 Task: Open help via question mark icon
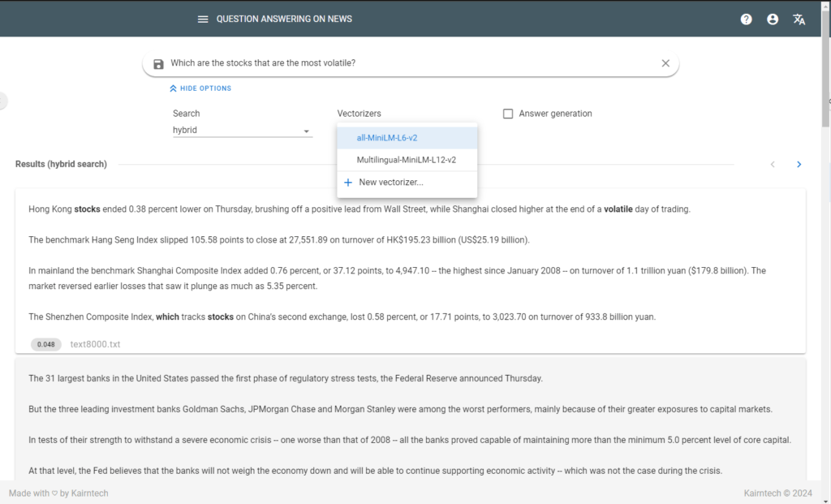[747, 19]
